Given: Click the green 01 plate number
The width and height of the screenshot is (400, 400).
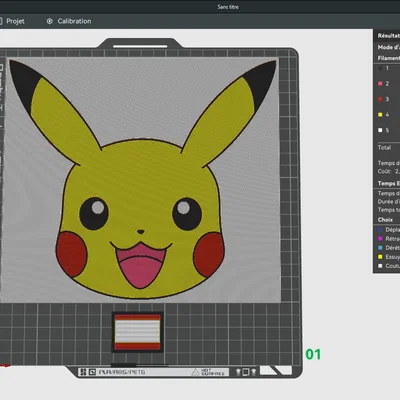Looking at the screenshot, I should [x=313, y=354].
